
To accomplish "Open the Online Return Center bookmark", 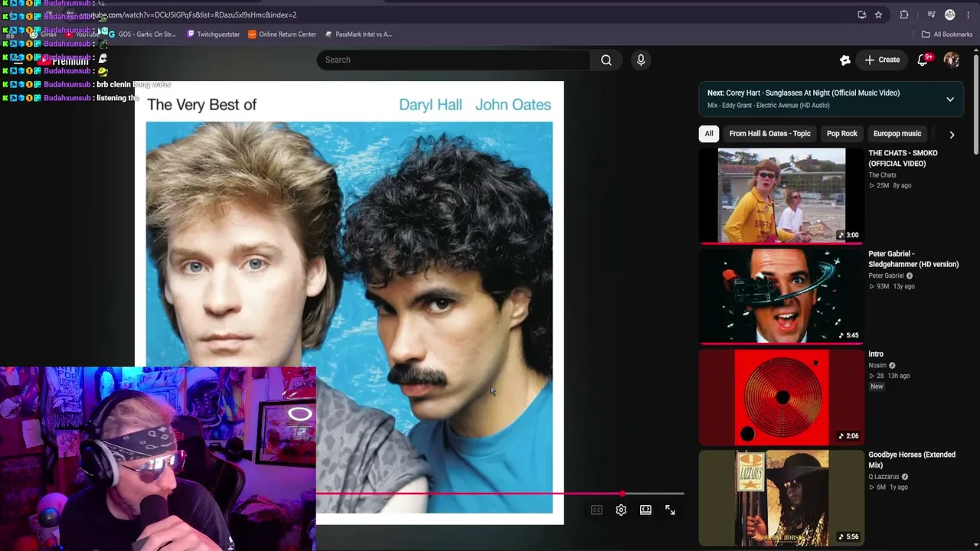I will click(282, 34).
